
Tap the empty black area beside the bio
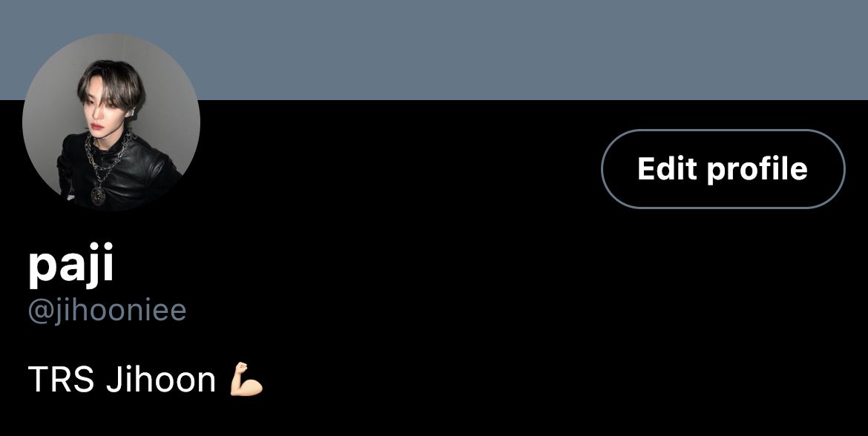pyautogui.click(x=553, y=380)
